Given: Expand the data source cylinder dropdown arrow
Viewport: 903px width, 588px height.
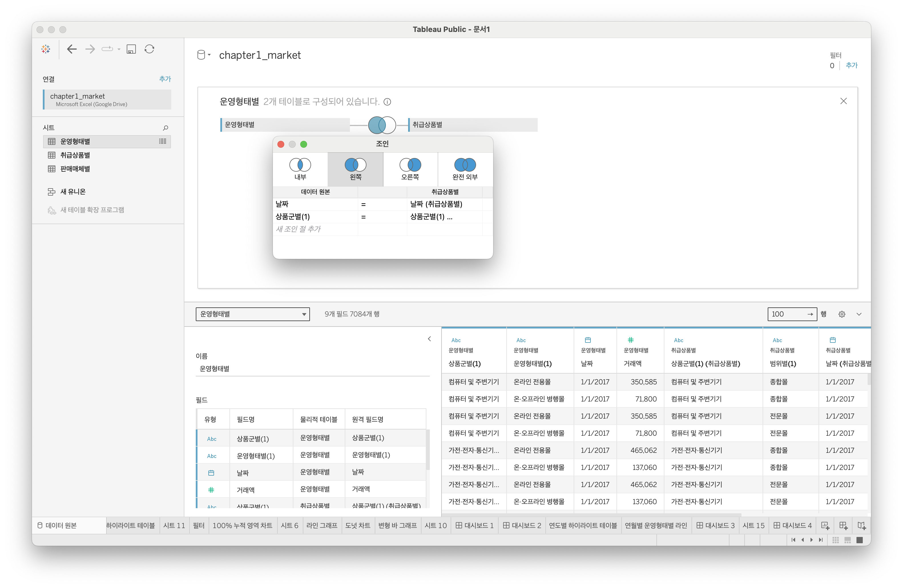Looking at the screenshot, I should 209,55.
